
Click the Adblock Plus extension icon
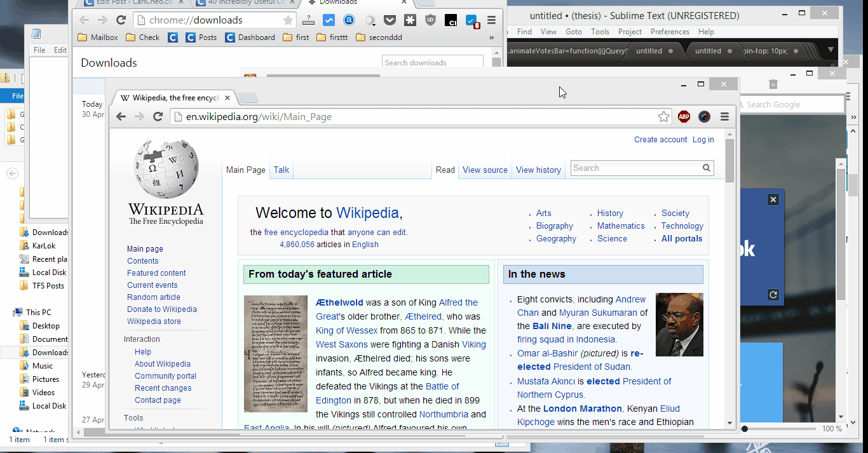(684, 116)
